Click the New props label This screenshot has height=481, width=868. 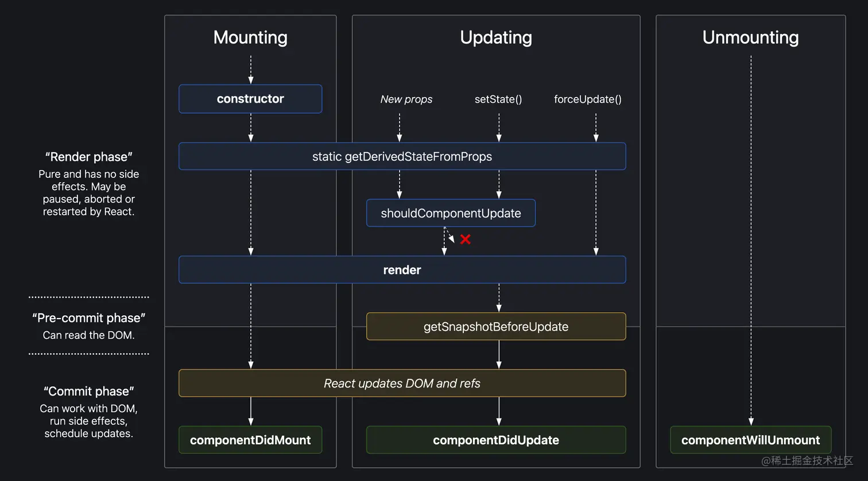pos(406,99)
